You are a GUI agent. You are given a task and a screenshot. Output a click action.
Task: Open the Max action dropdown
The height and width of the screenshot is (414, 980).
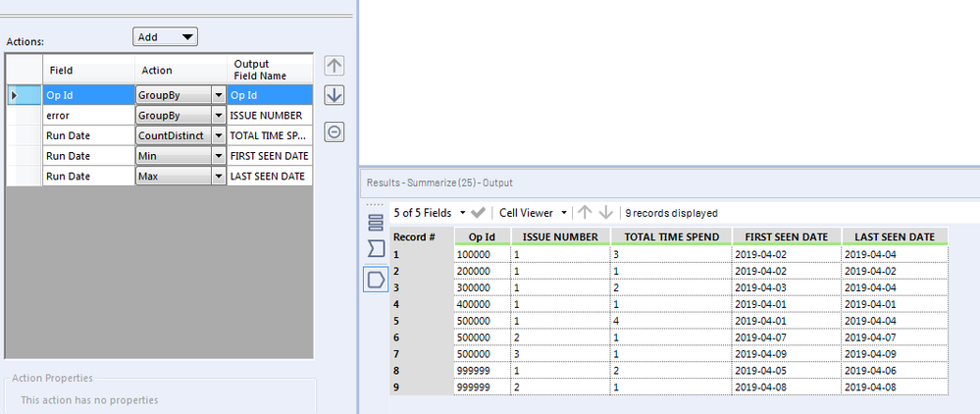pos(218,177)
